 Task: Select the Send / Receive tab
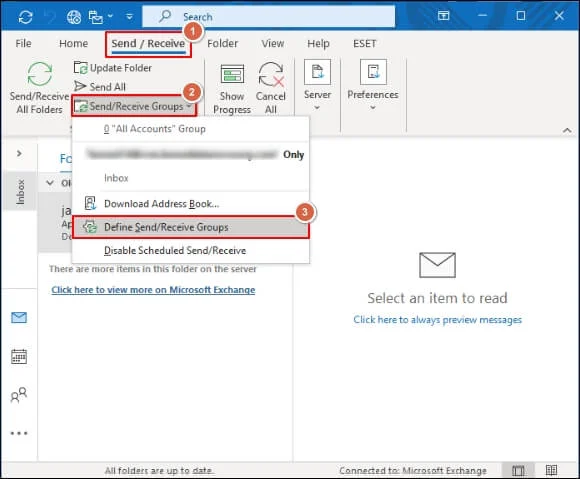(x=148, y=44)
